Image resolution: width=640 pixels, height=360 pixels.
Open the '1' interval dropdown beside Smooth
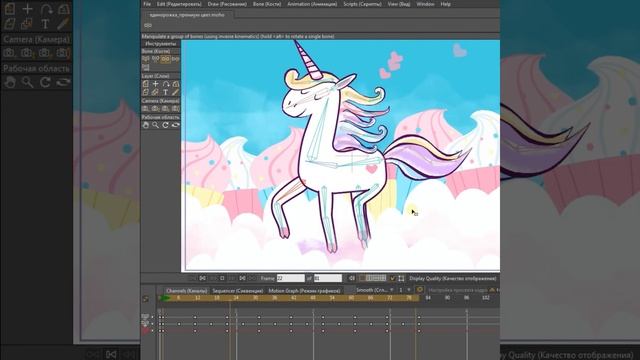pyautogui.click(x=404, y=290)
